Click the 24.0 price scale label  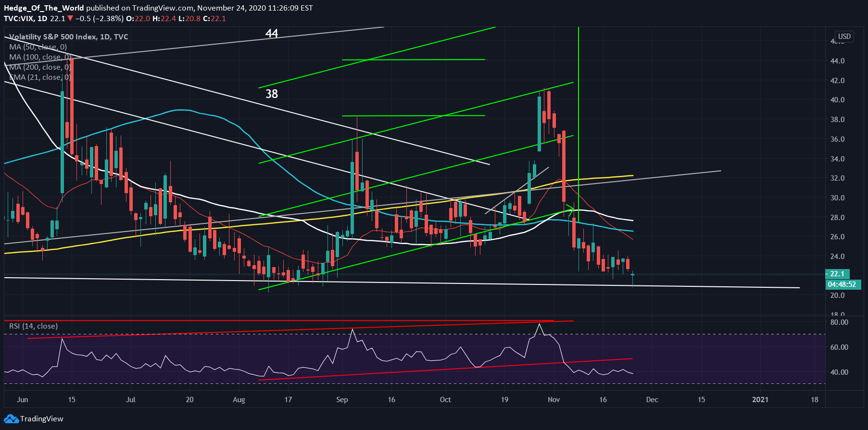[x=837, y=257]
